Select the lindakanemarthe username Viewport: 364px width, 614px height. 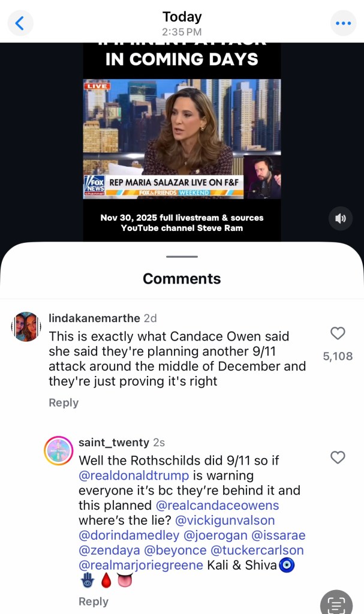[94, 318]
